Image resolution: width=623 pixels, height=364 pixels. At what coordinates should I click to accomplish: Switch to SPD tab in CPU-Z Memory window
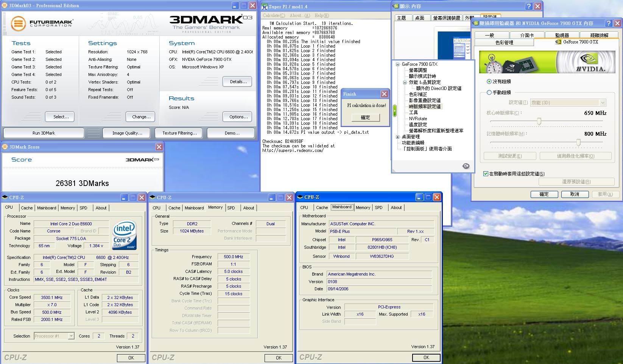coord(231,208)
